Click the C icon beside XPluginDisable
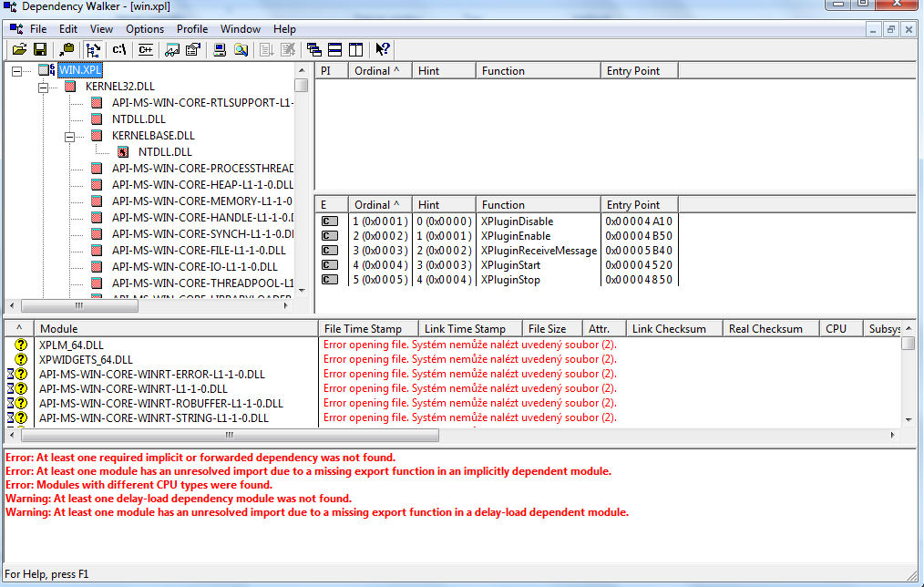This screenshot has height=587, width=924. [x=329, y=221]
